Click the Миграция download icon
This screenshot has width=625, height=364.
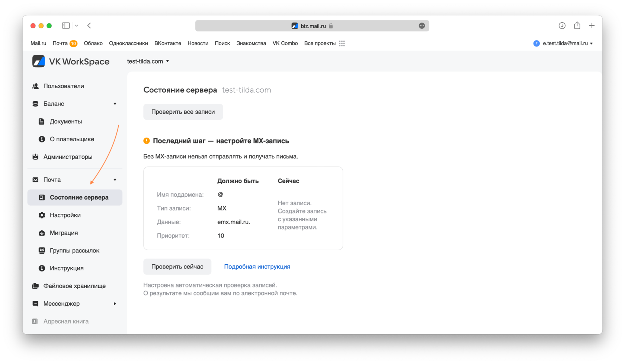[x=42, y=233]
